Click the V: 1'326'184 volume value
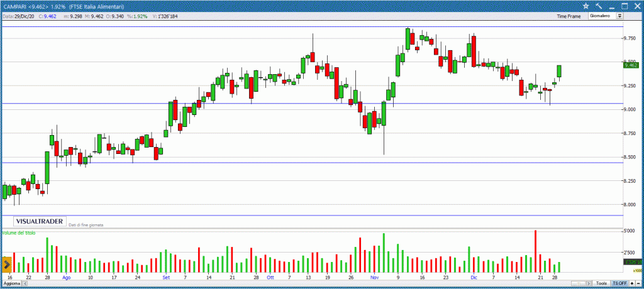This screenshot has height=289, width=644. click(x=165, y=16)
